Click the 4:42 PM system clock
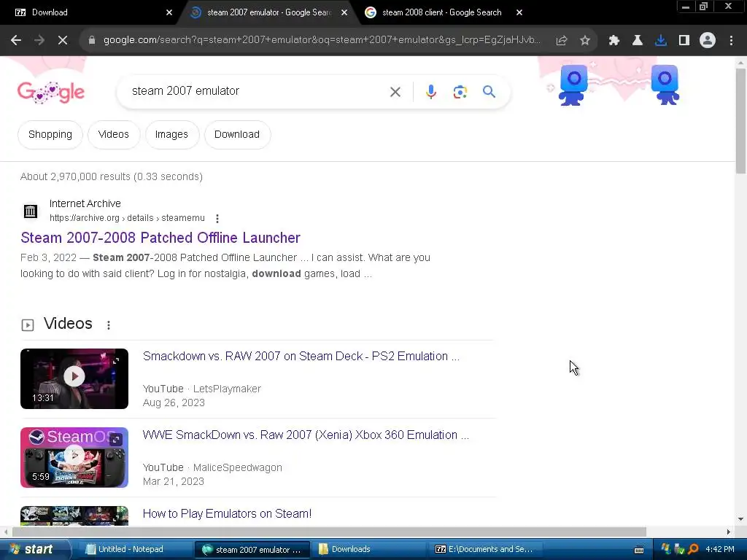Viewport: 747px width, 560px height. click(719, 550)
